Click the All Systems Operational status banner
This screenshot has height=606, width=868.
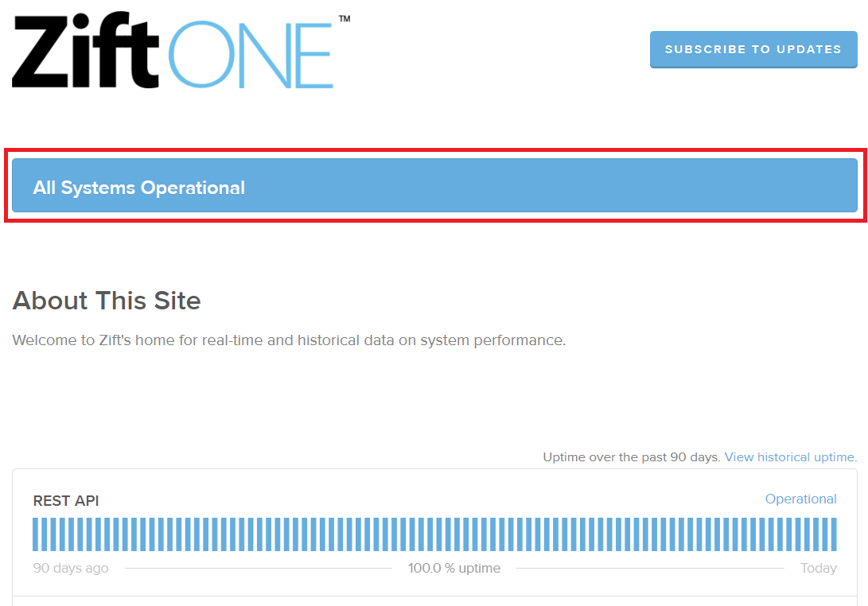point(434,185)
